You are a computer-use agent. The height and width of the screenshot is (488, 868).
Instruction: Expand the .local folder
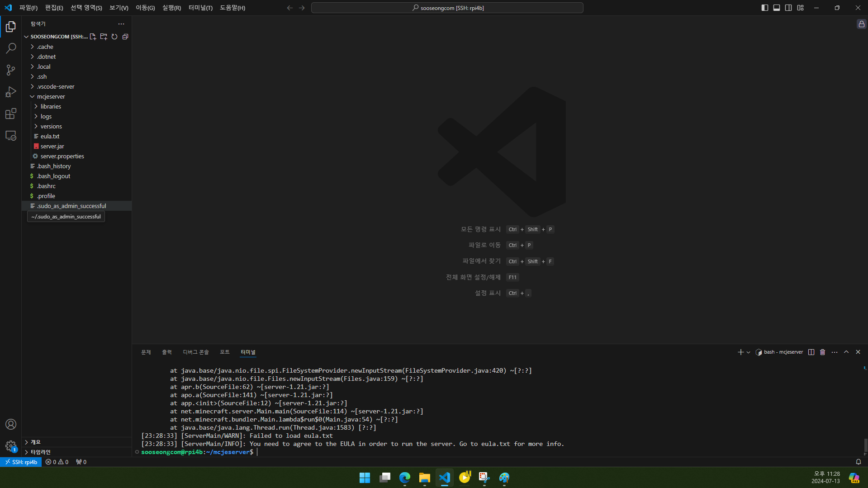tap(77, 66)
